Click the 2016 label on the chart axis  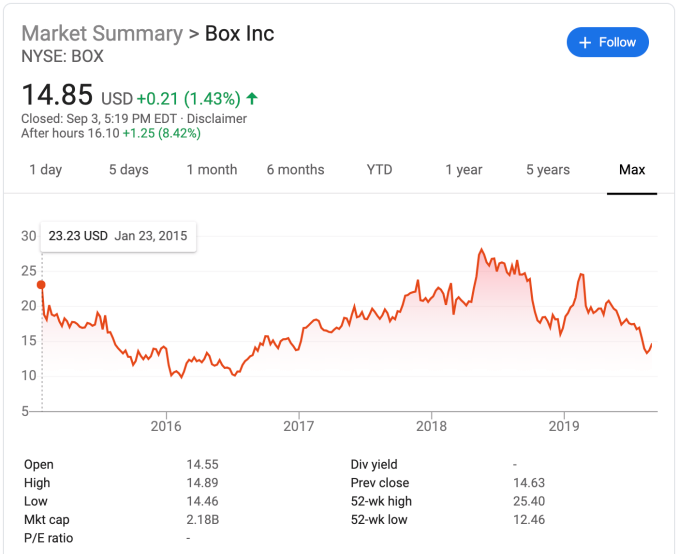click(166, 427)
